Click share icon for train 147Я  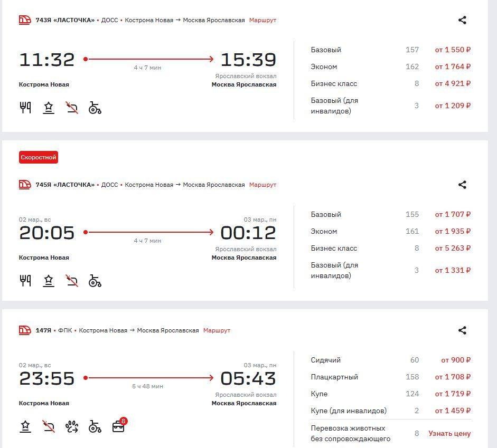(462, 330)
